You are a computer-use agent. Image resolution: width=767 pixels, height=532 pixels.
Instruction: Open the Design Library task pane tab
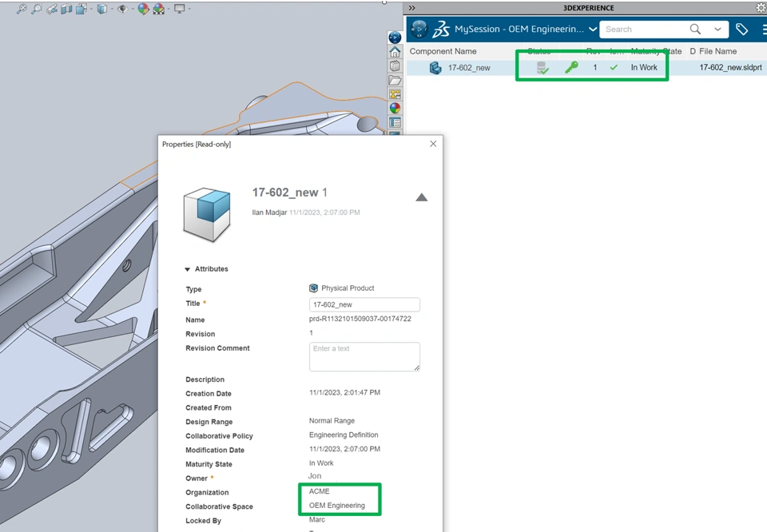point(395,66)
